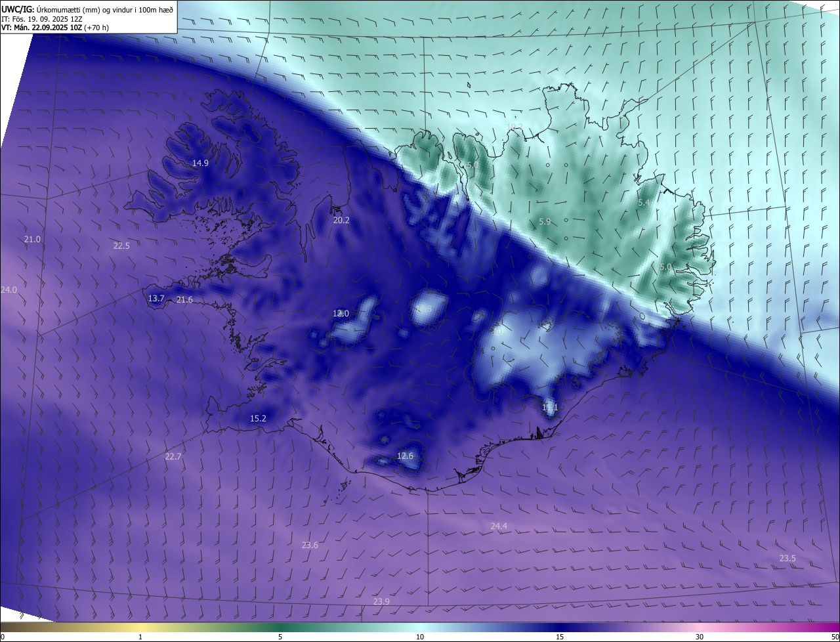Click the map value 15.2

click(258, 418)
